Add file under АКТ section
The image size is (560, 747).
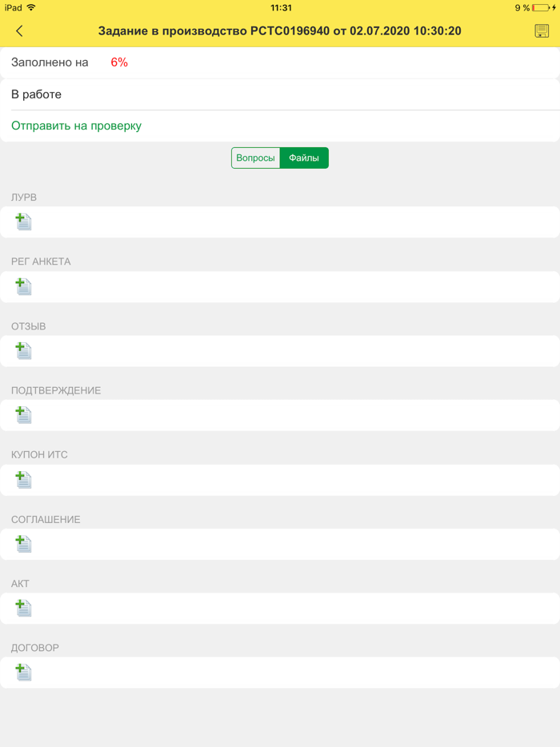tap(23, 608)
